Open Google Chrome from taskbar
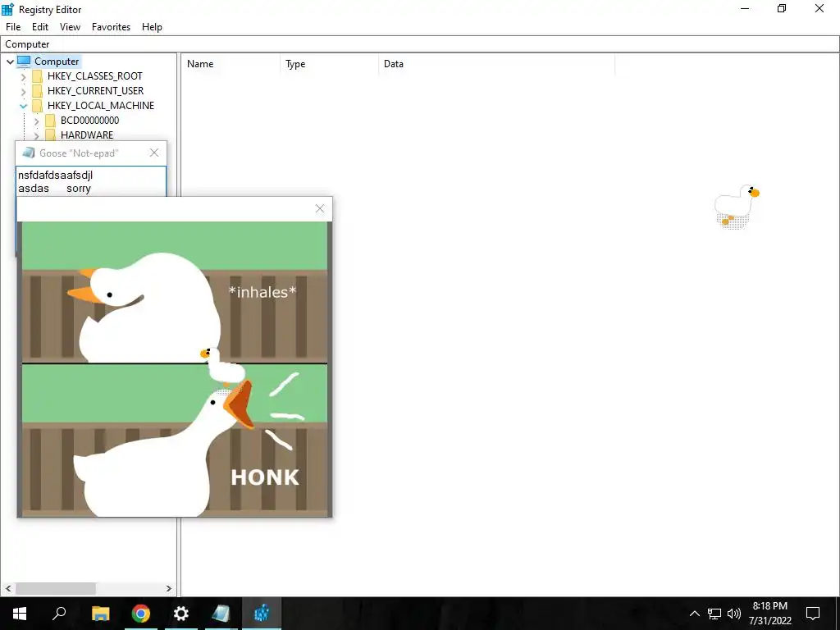The width and height of the screenshot is (840, 630). click(141, 614)
